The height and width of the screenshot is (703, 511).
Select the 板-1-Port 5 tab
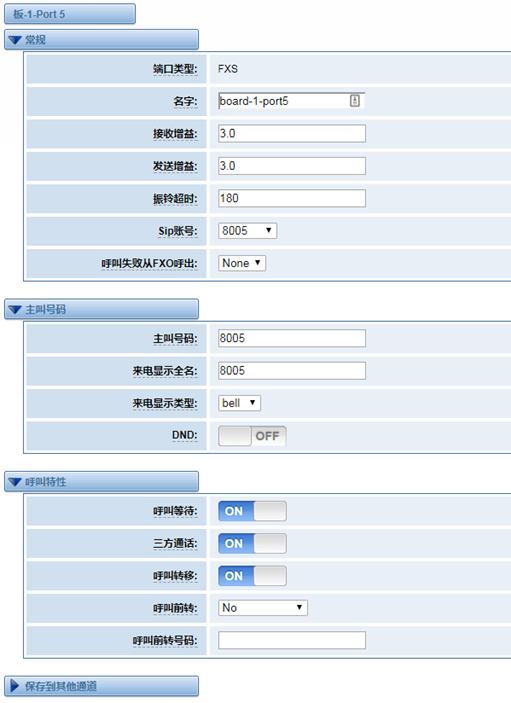[70, 14]
